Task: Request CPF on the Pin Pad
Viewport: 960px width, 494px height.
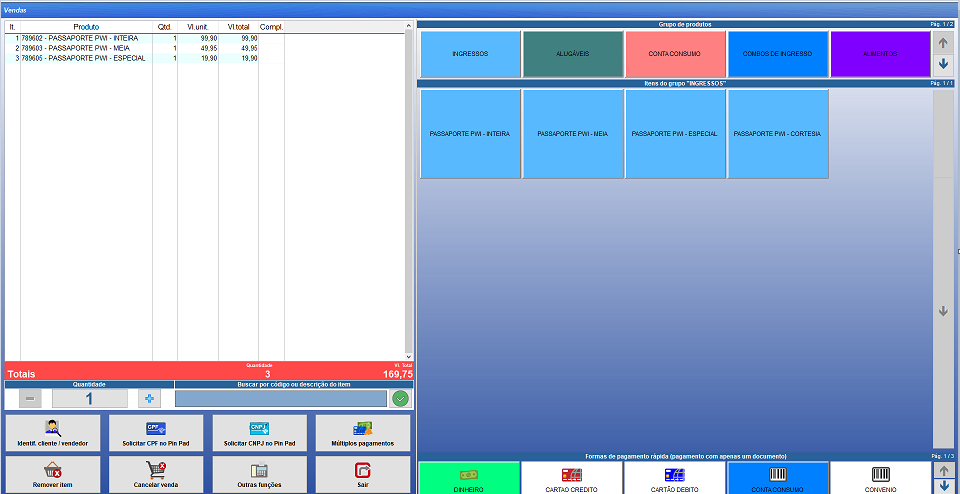Action: point(156,434)
